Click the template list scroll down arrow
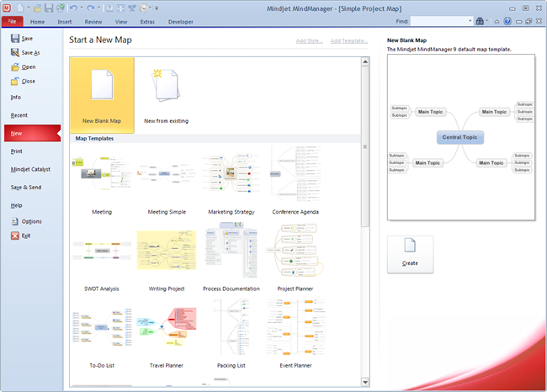Viewport: 547px width, 392px height. click(x=365, y=382)
